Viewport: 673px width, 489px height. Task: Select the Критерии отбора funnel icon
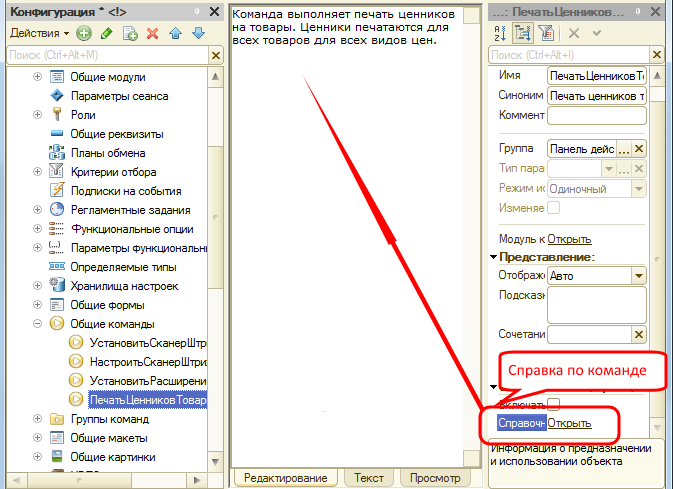[x=57, y=171]
